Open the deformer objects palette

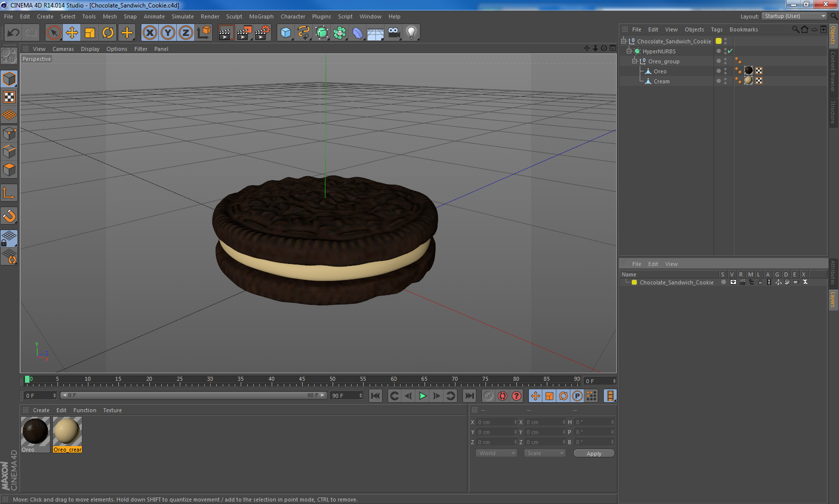(358, 33)
